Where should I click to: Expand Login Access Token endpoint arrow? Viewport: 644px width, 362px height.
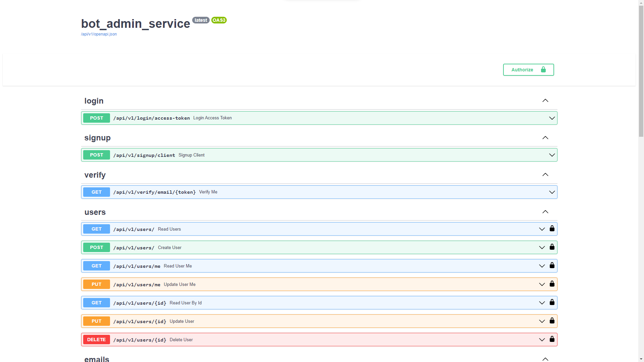pyautogui.click(x=552, y=118)
